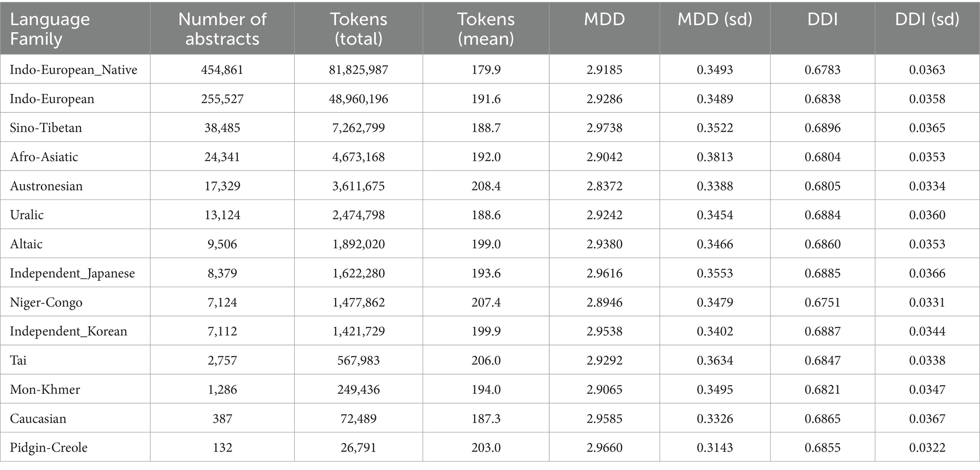Select the MDD (sd) column header
The width and height of the screenshot is (980, 470).
coord(715,19)
